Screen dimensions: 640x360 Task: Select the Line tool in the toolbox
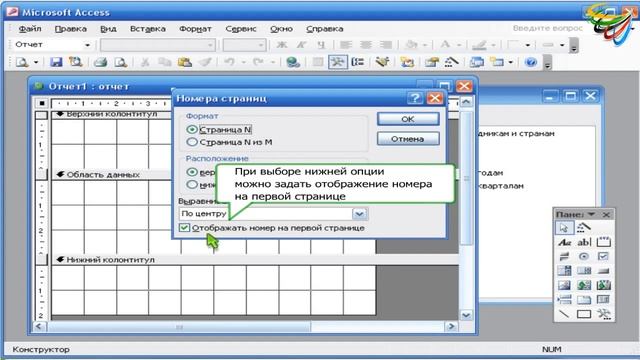click(x=564, y=314)
